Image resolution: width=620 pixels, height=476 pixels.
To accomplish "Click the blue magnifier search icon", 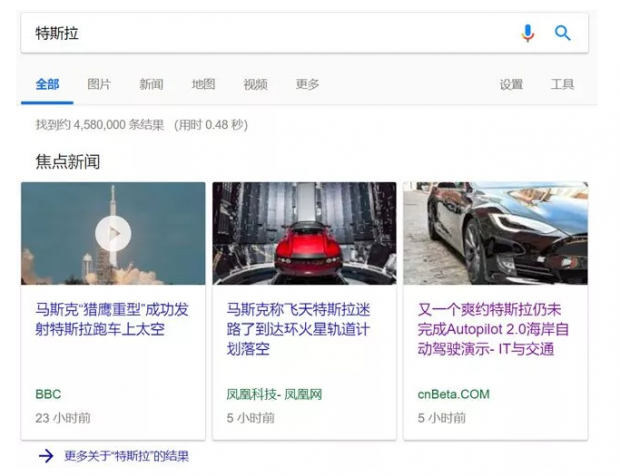I will pos(562,33).
